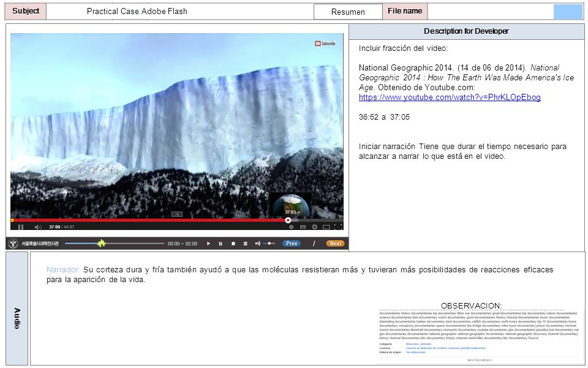Select the 37:03 Earth preview thumbnail
This screenshot has height=368, width=588.
290,205
